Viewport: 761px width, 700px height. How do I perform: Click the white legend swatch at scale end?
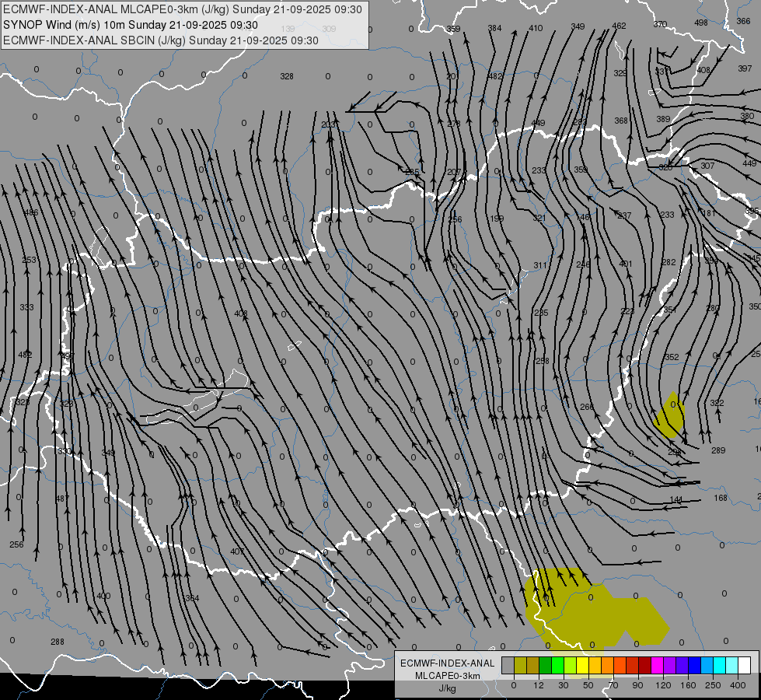(744, 665)
